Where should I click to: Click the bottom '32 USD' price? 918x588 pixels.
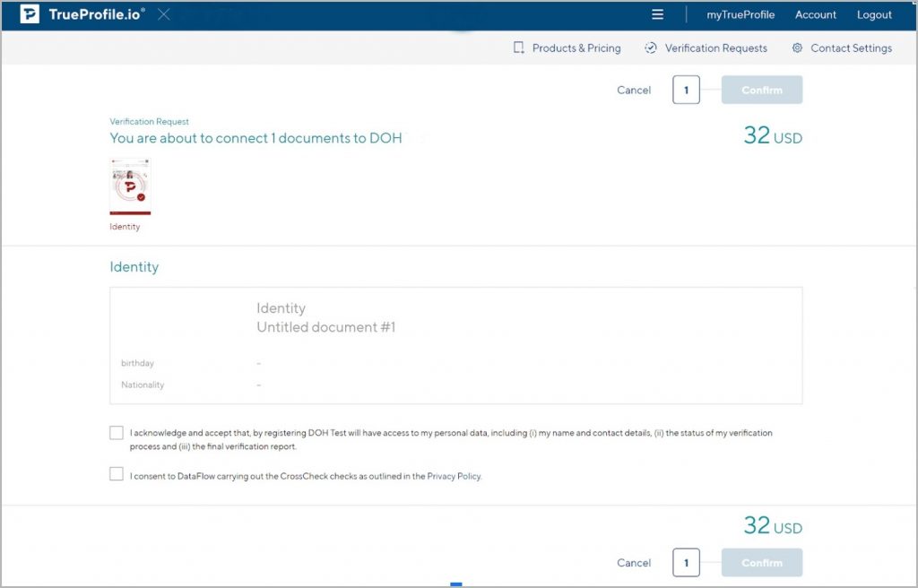coord(773,525)
